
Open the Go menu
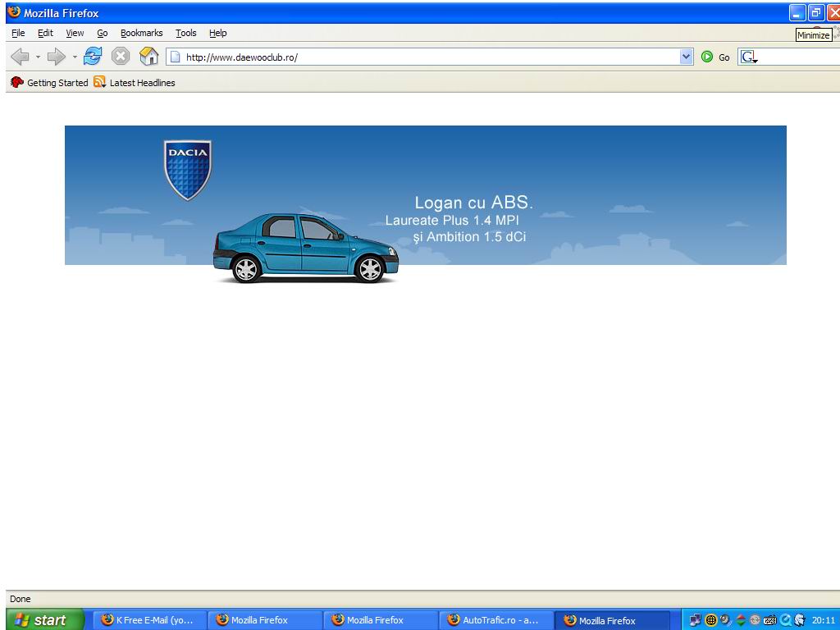coord(103,33)
